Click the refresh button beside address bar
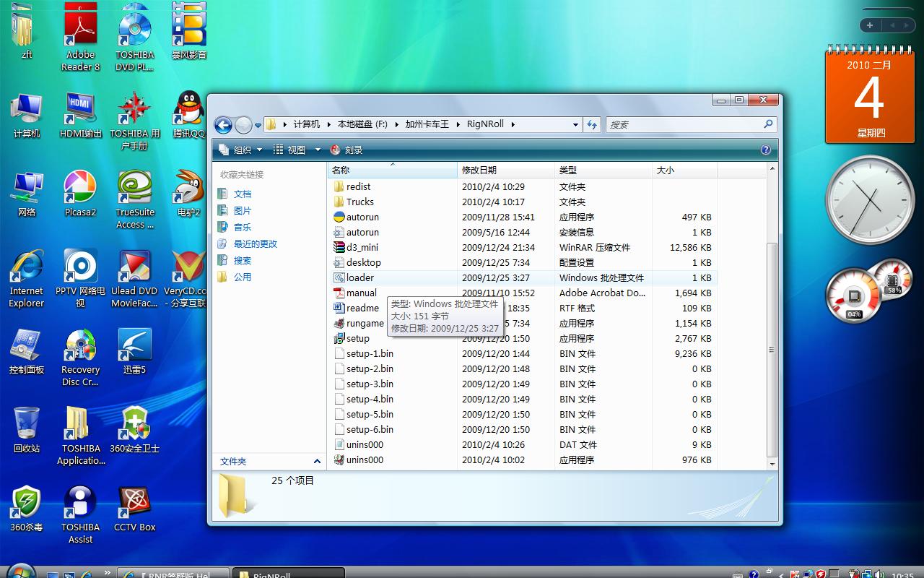This screenshot has width=924, height=578. [x=592, y=124]
